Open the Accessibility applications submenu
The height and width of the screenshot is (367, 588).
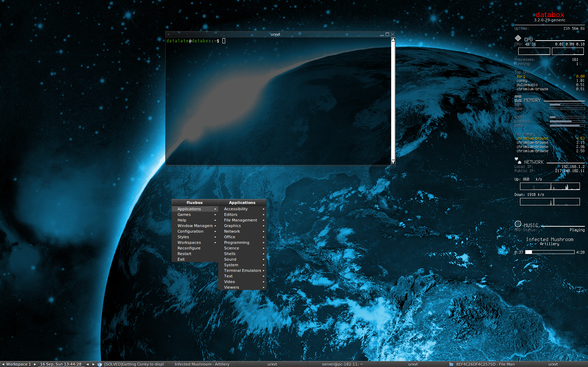tap(242, 209)
